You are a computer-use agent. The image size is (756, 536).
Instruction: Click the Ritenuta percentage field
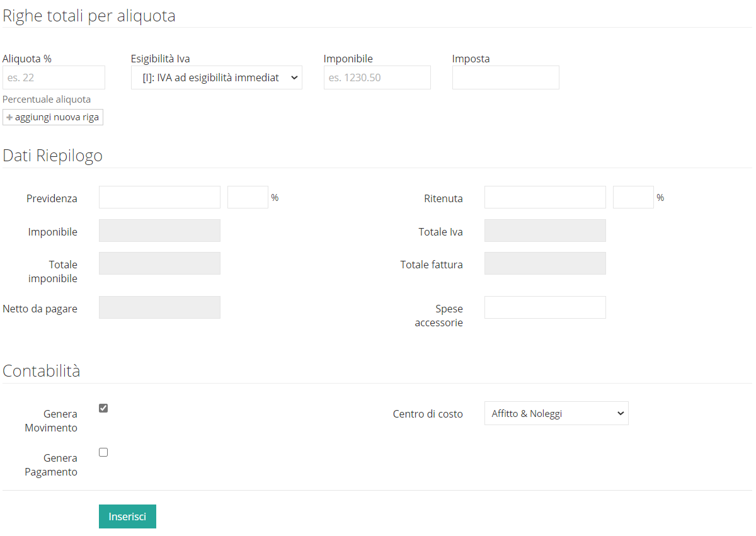tap(633, 197)
